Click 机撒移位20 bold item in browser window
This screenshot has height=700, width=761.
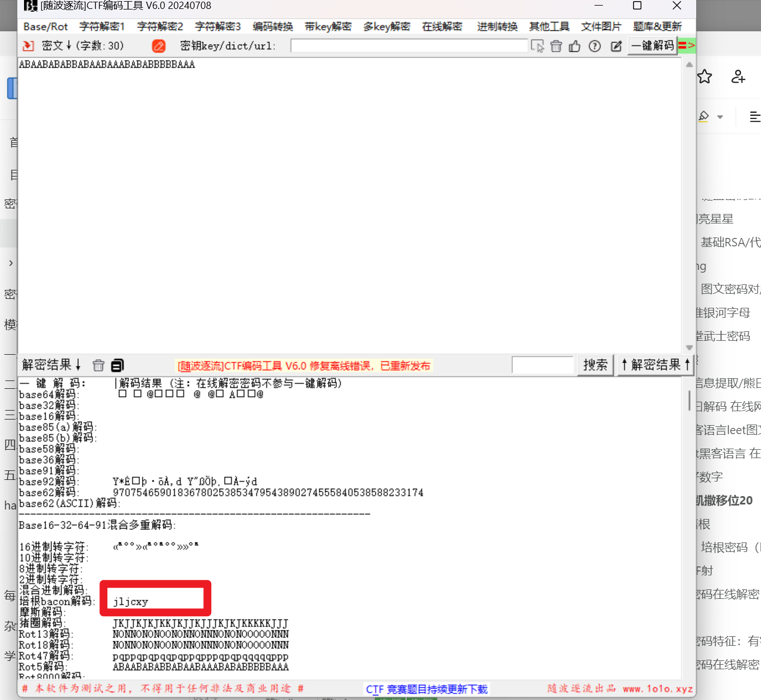pyautogui.click(x=724, y=501)
